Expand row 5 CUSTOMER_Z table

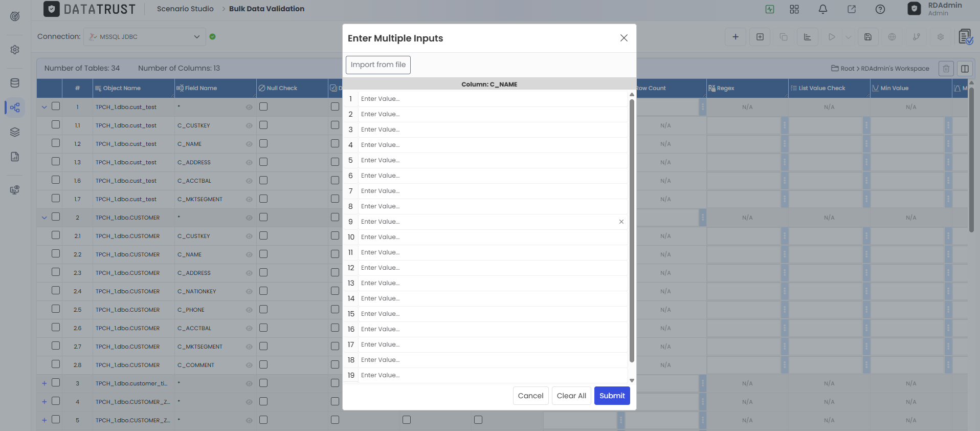point(44,420)
